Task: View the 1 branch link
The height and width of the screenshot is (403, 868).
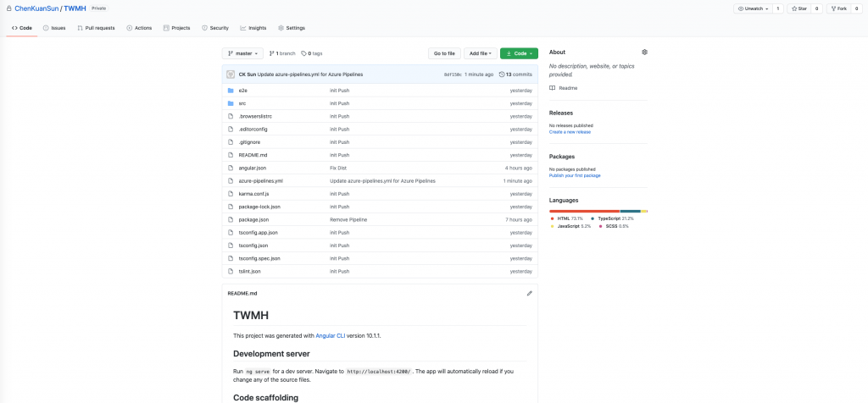Action: [x=282, y=53]
